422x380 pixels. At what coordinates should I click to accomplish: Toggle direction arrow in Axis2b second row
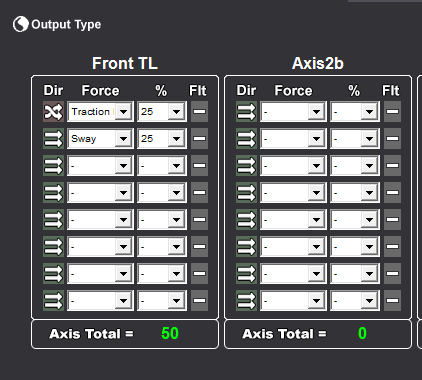coord(246,139)
